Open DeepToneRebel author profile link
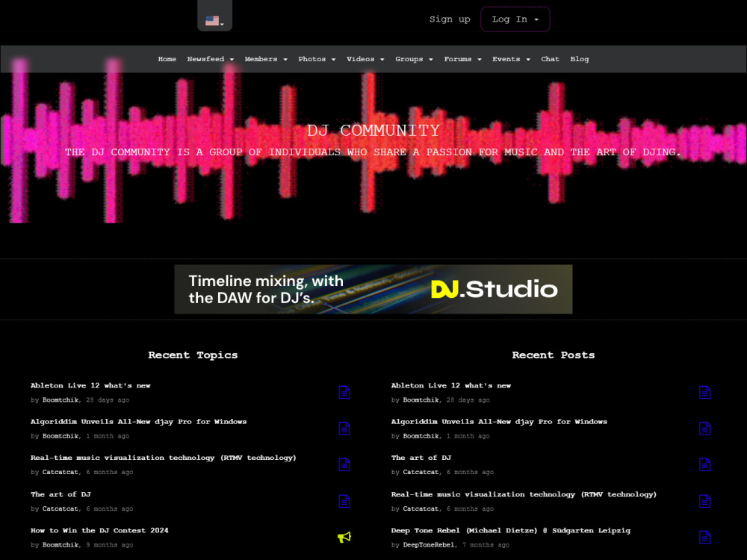This screenshot has height=560, width=747. (x=429, y=545)
